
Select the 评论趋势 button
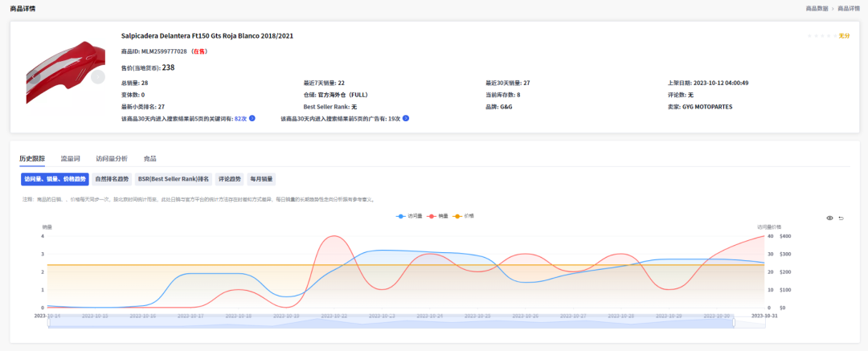click(x=230, y=179)
